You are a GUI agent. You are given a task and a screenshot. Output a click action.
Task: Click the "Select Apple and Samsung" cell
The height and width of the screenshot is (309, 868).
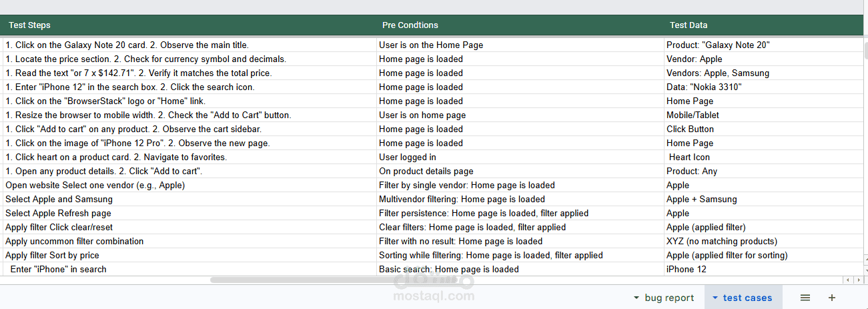(x=59, y=199)
